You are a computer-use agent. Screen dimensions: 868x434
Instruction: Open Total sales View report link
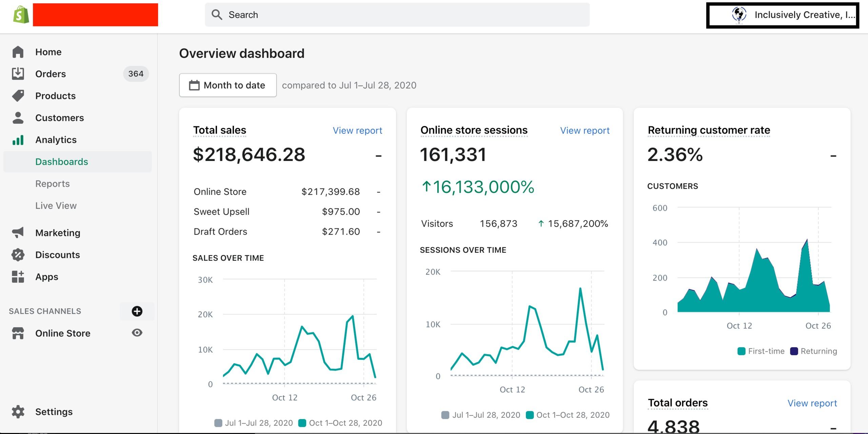tap(357, 130)
